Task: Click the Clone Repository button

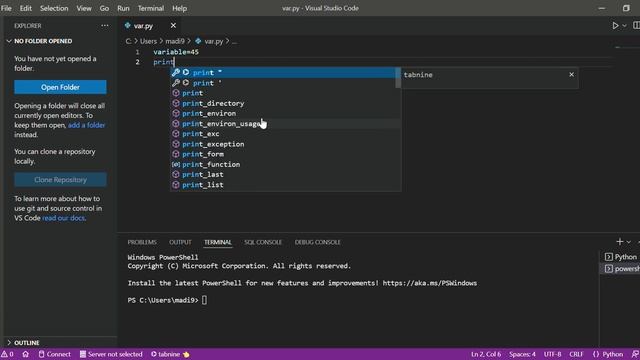Action: pyautogui.click(x=60, y=180)
